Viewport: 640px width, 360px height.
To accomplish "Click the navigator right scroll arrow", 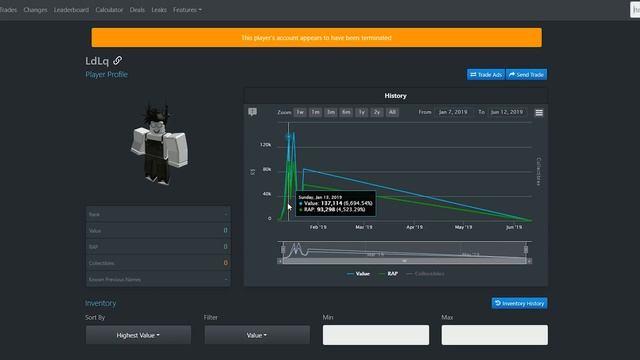I will coord(529,261).
